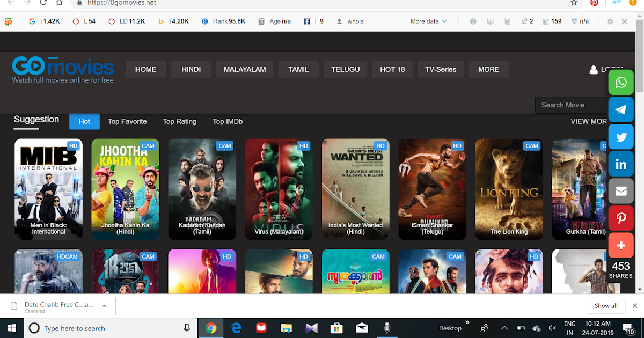Image resolution: width=644 pixels, height=338 pixels.
Task: Open more sharing options plus icon
Action: coord(621,245)
